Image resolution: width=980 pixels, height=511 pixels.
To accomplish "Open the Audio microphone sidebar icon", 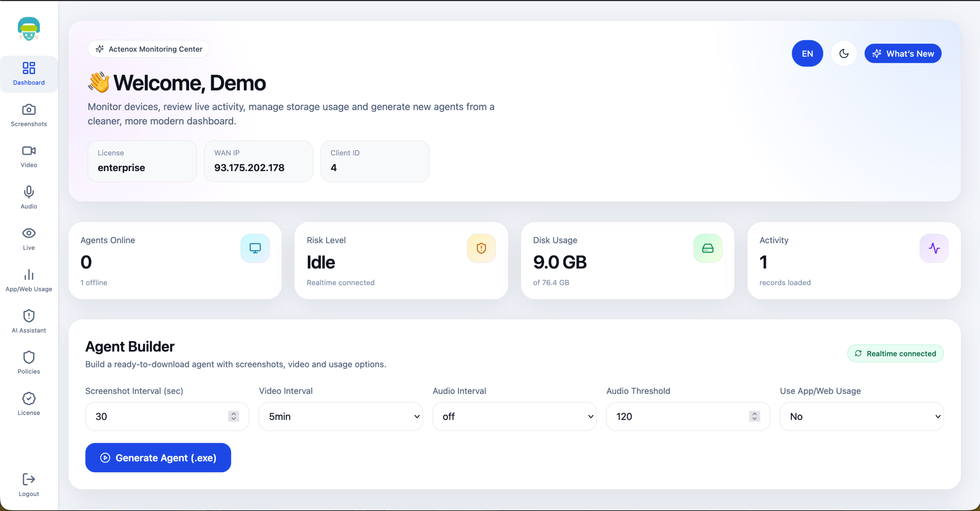I will point(29,192).
